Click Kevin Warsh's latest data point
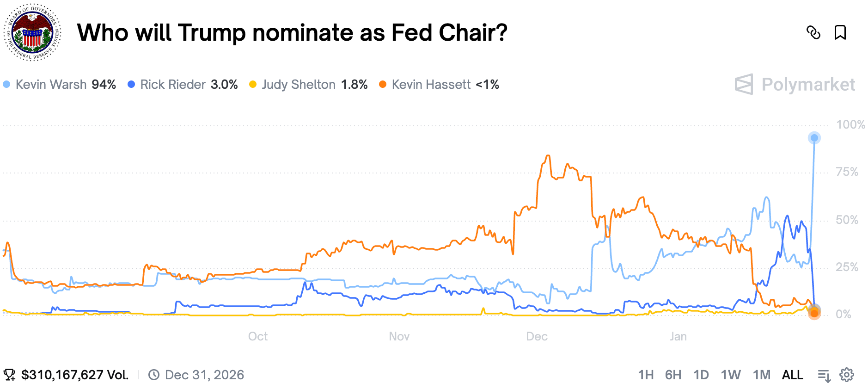Image resolution: width=868 pixels, height=383 pixels. [x=814, y=138]
